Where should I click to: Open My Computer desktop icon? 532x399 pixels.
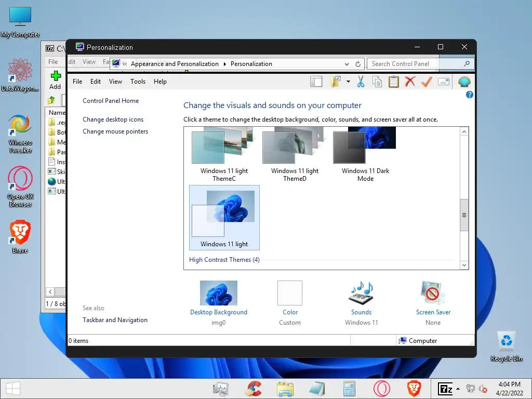click(x=20, y=22)
